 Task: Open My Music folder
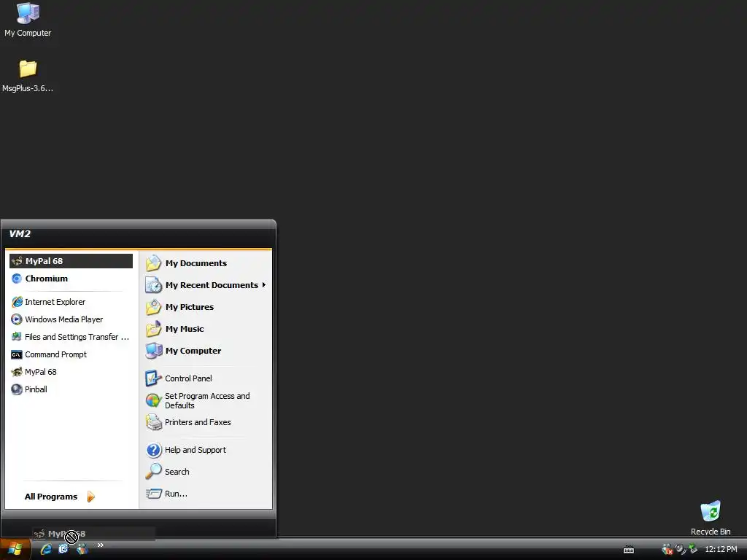point(206,329)
